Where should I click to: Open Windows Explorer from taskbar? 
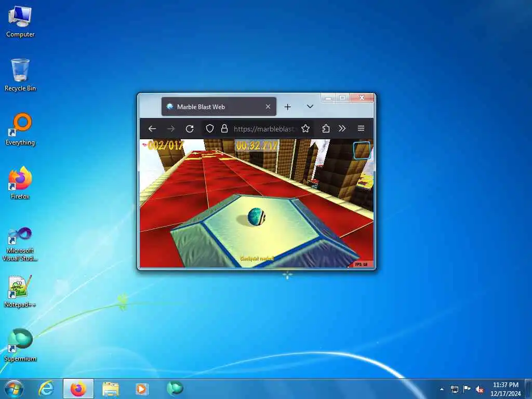pos(111,389)
